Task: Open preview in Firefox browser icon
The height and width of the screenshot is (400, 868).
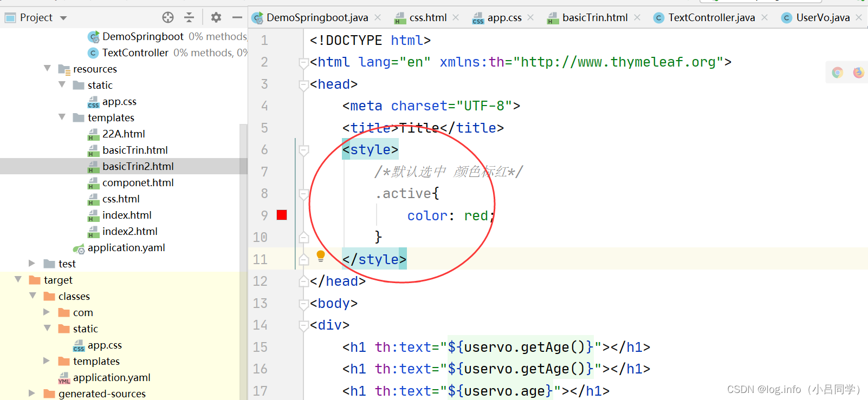Action: point(859,73)
